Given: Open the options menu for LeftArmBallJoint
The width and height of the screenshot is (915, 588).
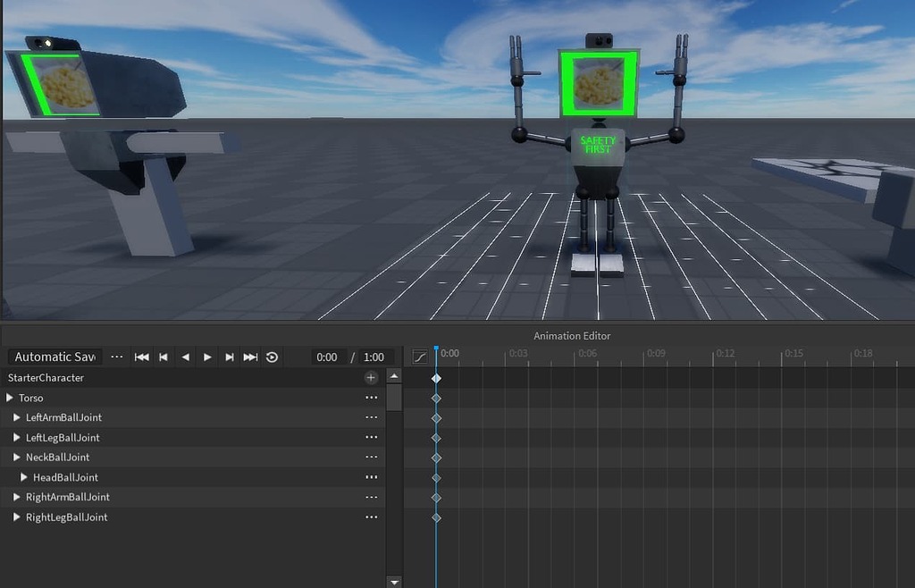Looking at the screenshot, I should point(371,417).
